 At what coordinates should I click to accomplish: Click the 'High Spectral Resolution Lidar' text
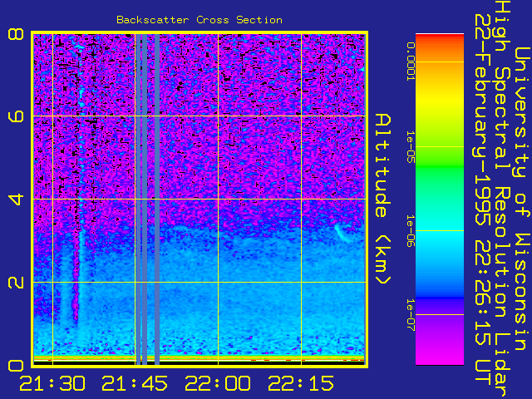[x=503, y=199]
